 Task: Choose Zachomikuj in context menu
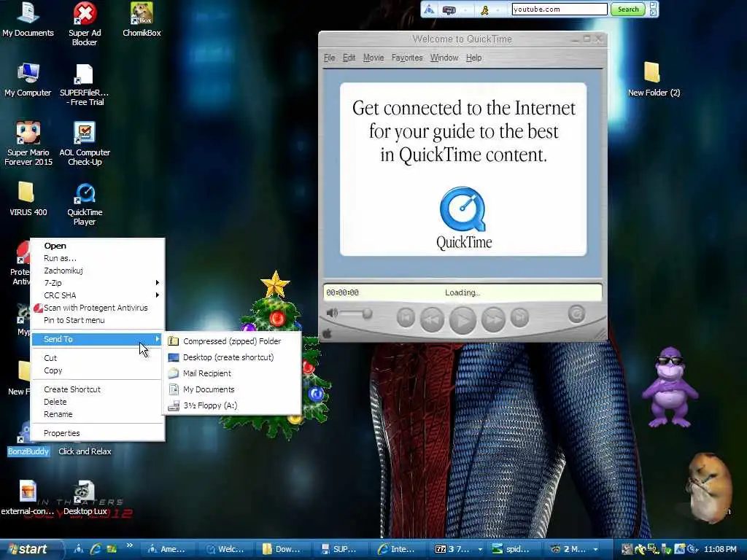(98, 271)
